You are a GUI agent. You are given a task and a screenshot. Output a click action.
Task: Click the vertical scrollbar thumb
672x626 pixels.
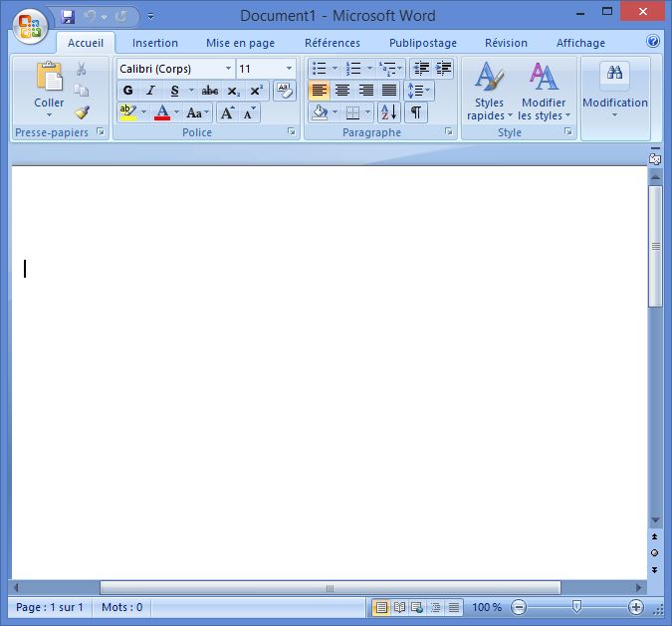coord(655,247)
